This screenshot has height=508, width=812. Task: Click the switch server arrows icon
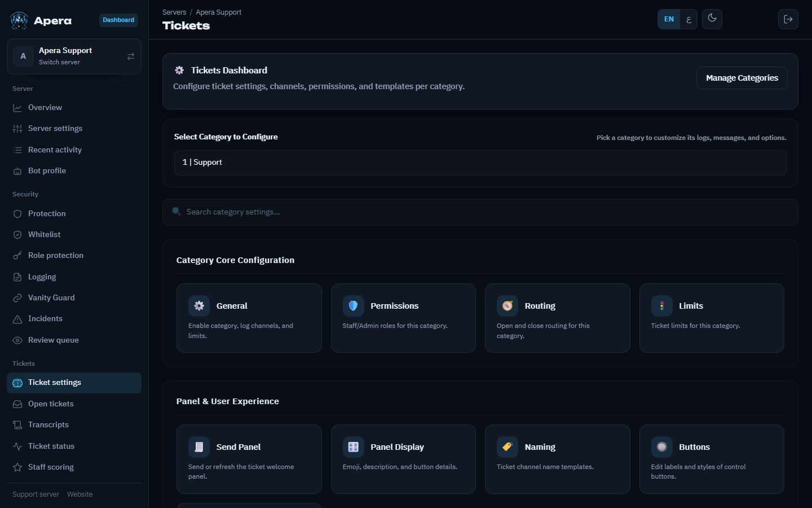[x=131, y=56]
